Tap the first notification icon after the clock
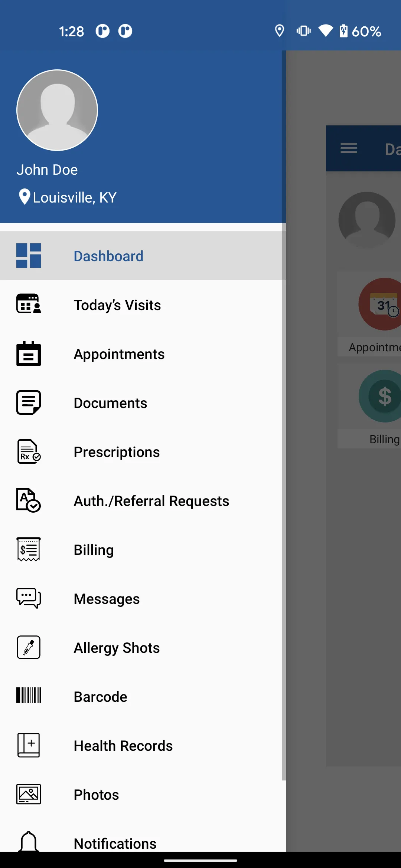This screenshot has width=401, height=868. pos(102,31)
